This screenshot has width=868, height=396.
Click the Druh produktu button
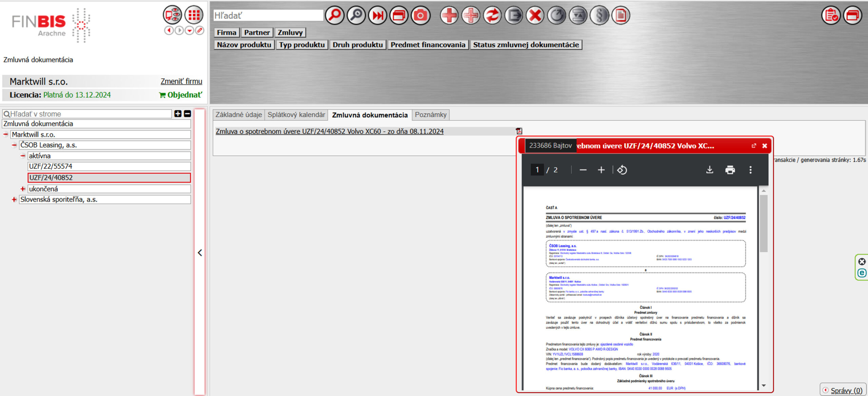(358, 45)
